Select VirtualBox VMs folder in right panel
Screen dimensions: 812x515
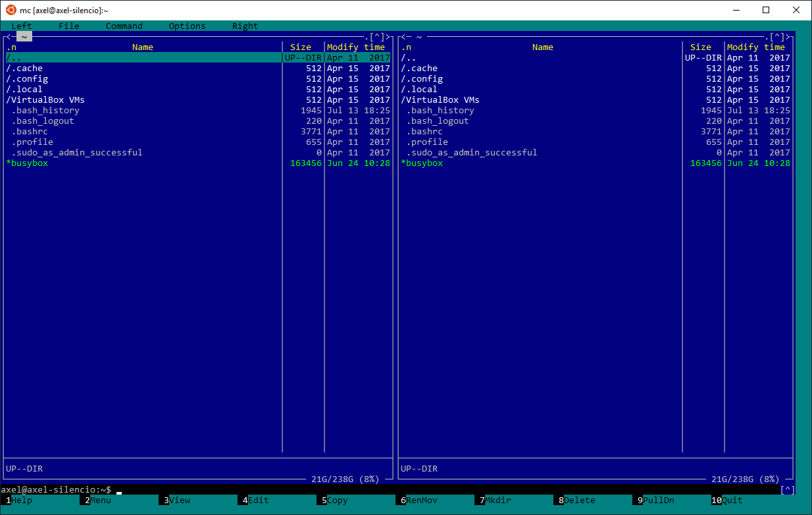(x=596, y=100)
